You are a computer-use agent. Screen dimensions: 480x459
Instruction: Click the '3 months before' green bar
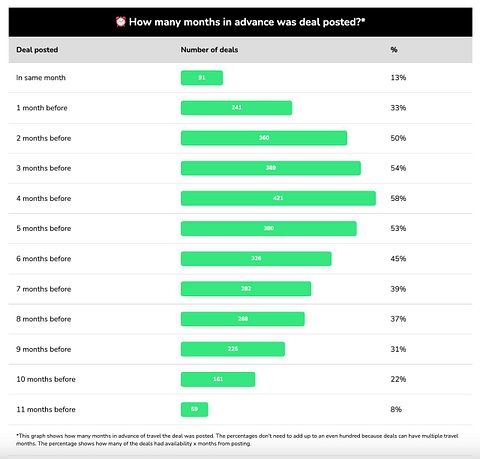click(271, 168)
